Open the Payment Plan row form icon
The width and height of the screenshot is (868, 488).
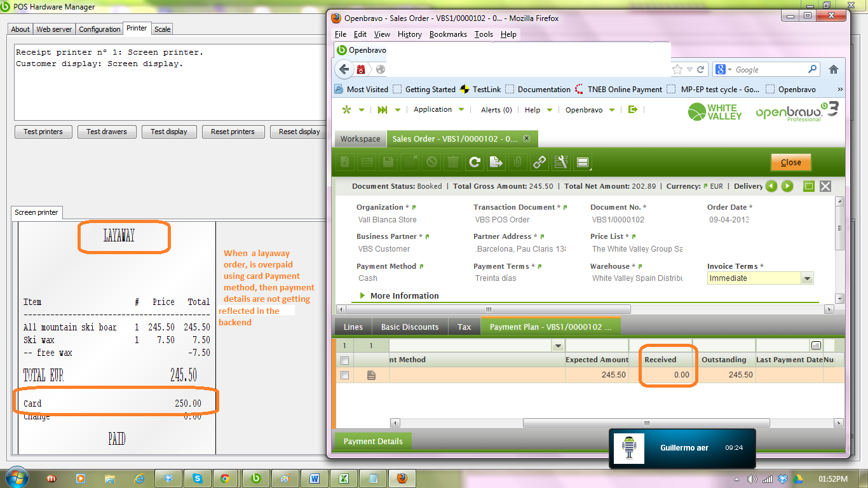(x=372, y=375)
